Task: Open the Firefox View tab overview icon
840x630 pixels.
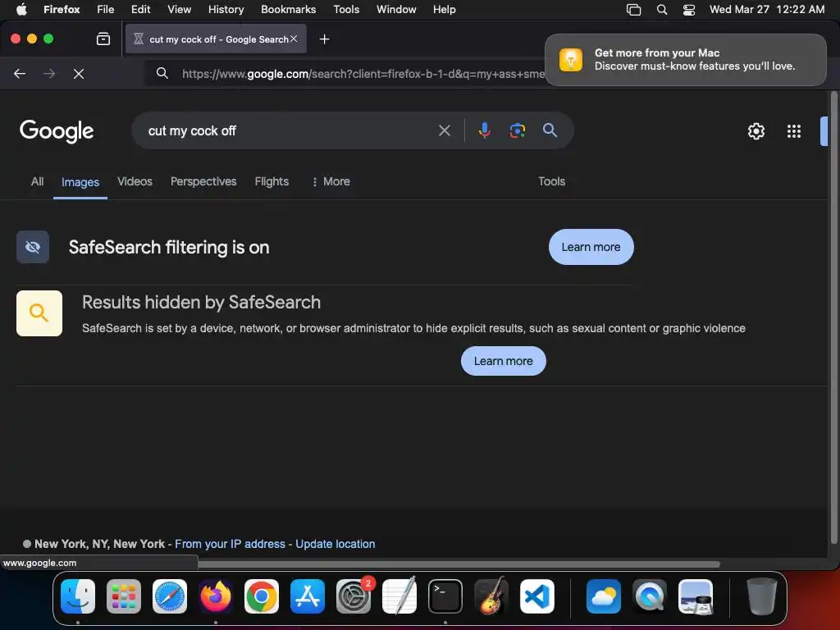Action: [103, 39]
